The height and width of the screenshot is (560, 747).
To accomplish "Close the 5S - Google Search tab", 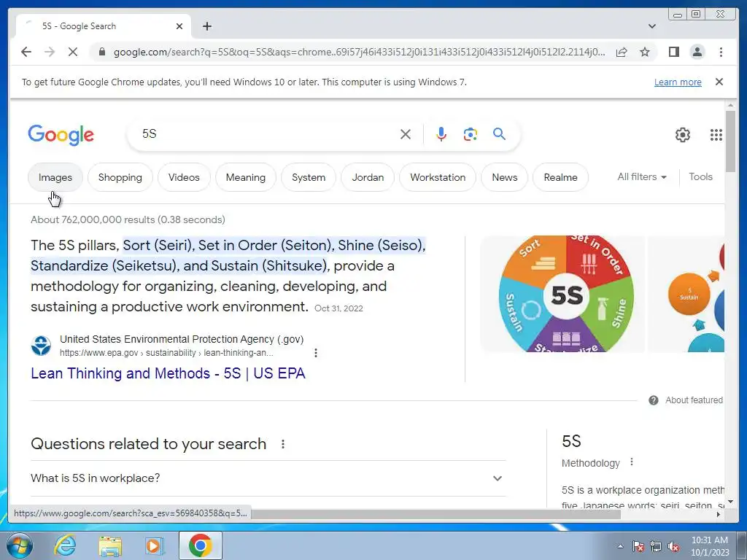I will (x=179, y=26).
